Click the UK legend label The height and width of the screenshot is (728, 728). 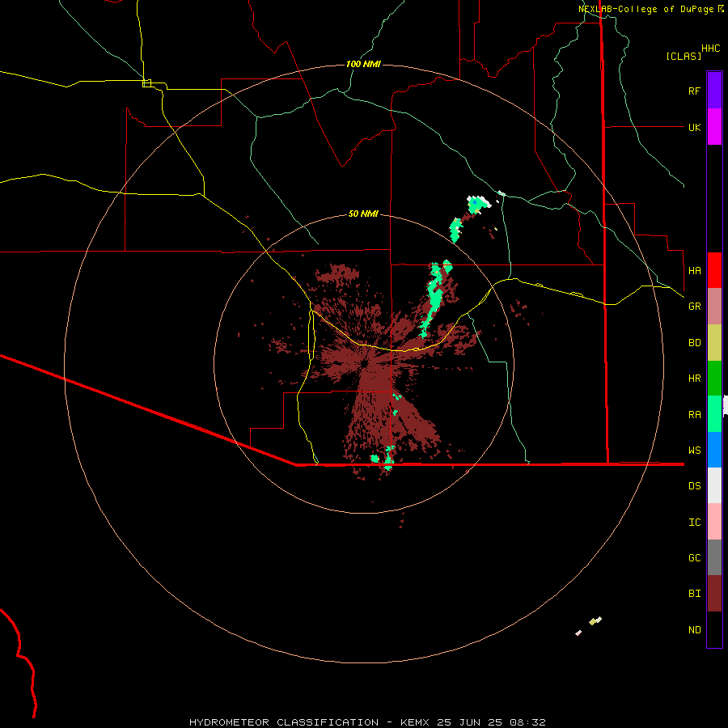[694, 127]
